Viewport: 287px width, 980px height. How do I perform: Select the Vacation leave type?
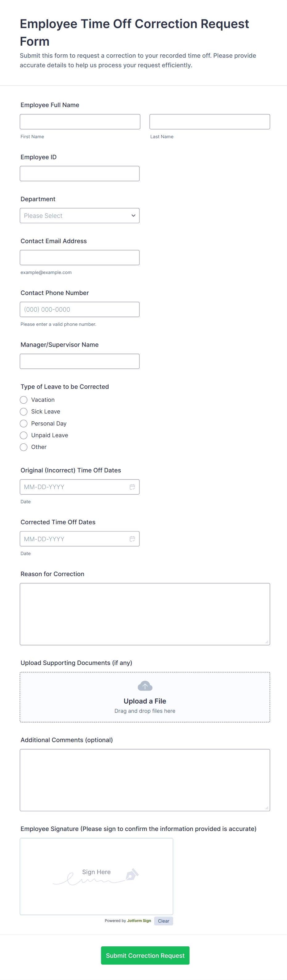pyautogui.click(x=23, y=400)
